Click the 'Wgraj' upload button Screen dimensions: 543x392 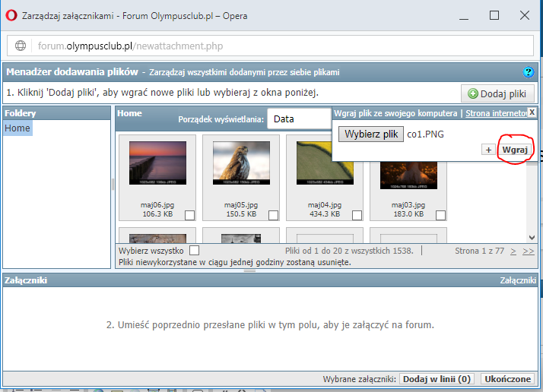(x=515, y=150)
